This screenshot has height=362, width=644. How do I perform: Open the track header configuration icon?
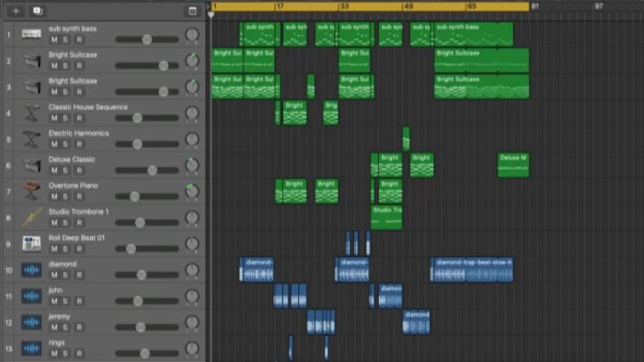point(192,11)
